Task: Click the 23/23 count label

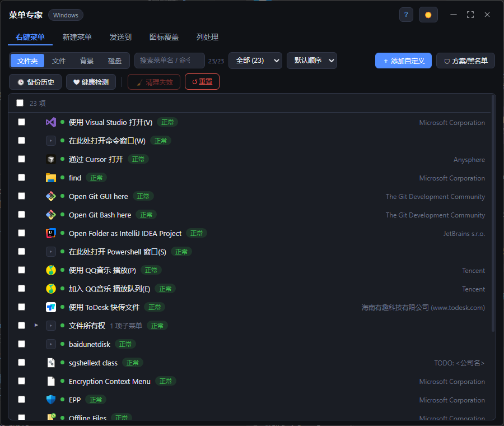Action: (216, 61)
